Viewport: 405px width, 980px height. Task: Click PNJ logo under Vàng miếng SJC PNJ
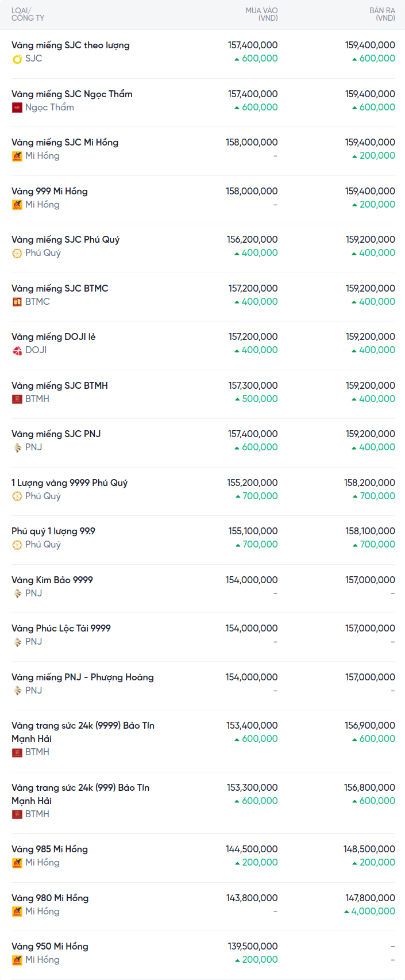coord(17,447)
